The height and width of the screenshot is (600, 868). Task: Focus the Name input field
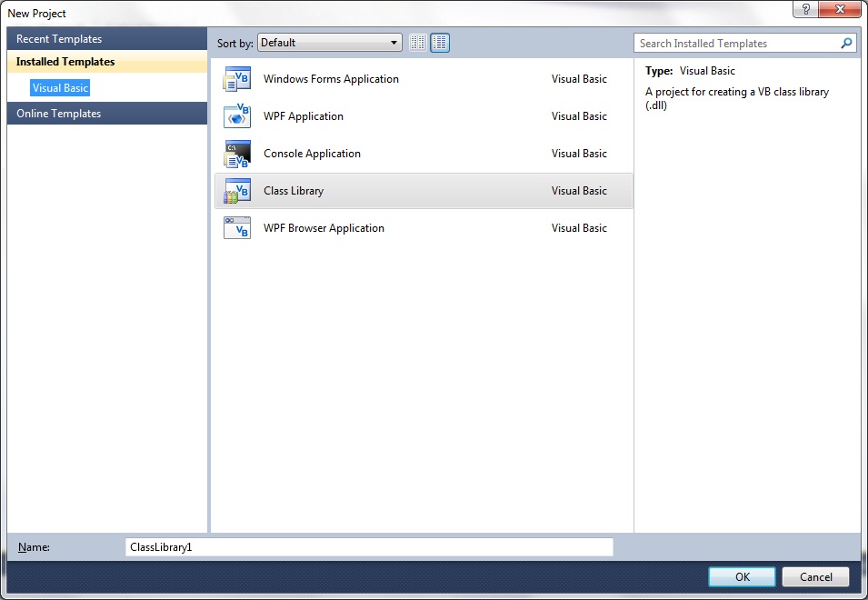(x=369, y=547)
